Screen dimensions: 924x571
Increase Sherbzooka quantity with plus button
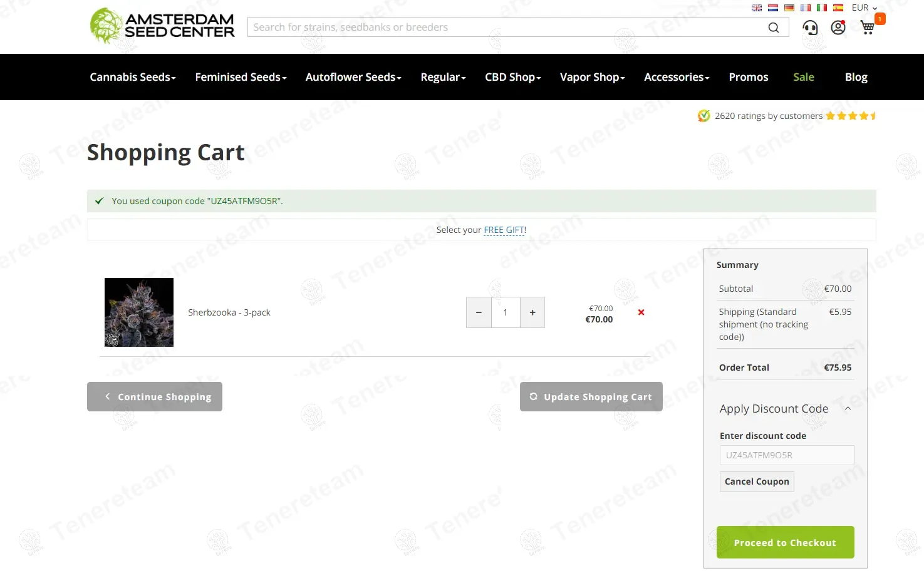tap(532, 312)
